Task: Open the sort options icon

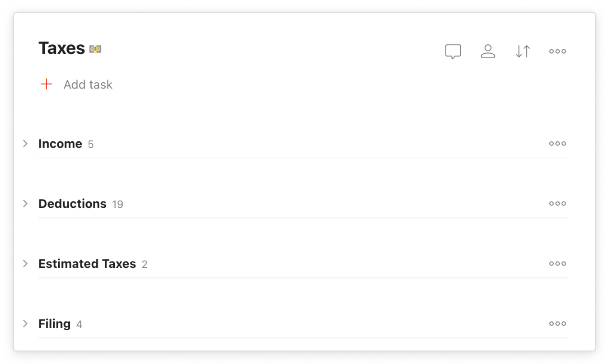Action: point(523,51)
